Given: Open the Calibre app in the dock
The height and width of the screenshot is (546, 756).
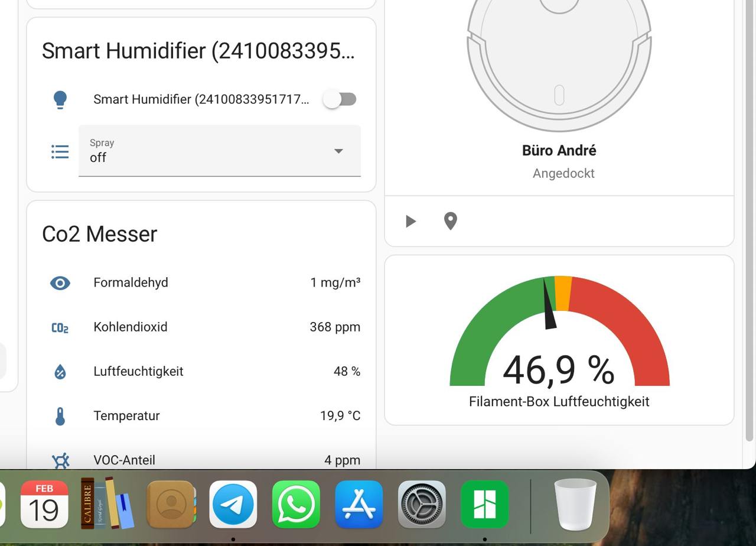Looking at the screenshot, I should coord(107,503).
